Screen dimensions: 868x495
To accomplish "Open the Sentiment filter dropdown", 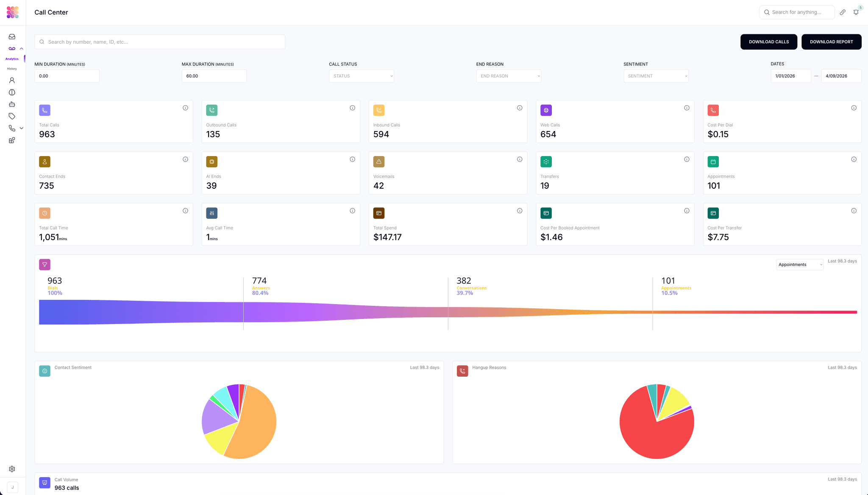I will pyautogui.click(x=656, y=76).
